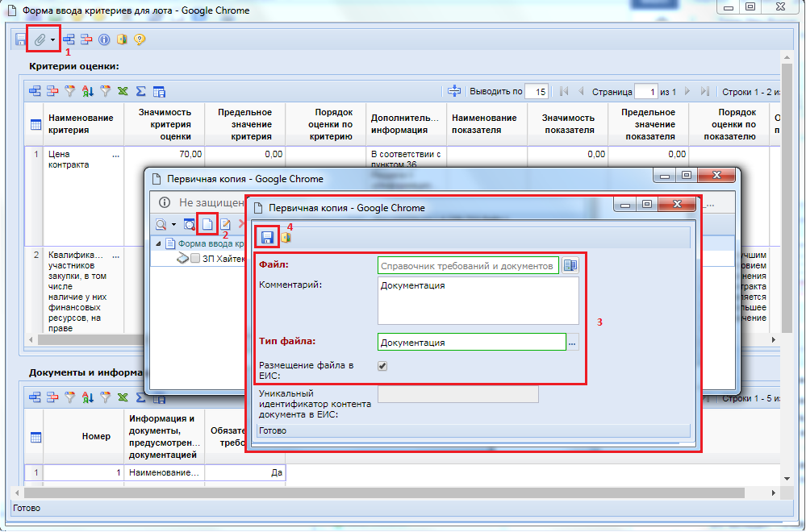Click the Наименование показателя column header
The image size is (806, 532).
click(487, 124)
